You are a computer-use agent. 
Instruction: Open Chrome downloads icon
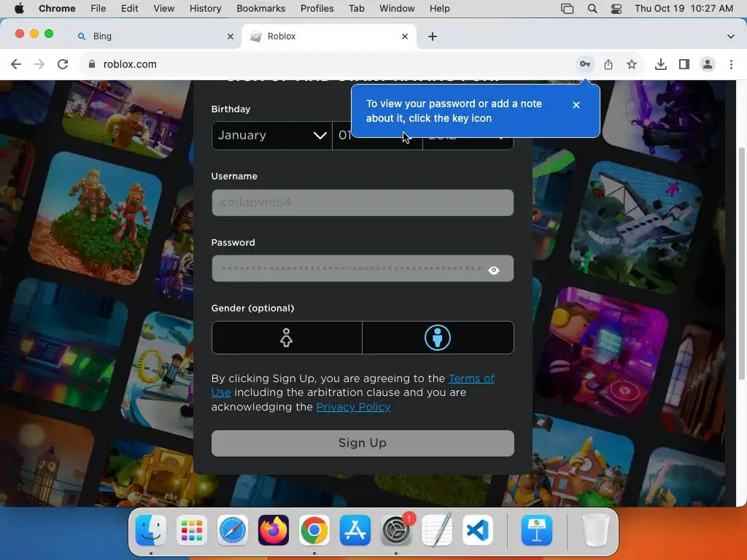pyautogui.click(x=661, y=64)
